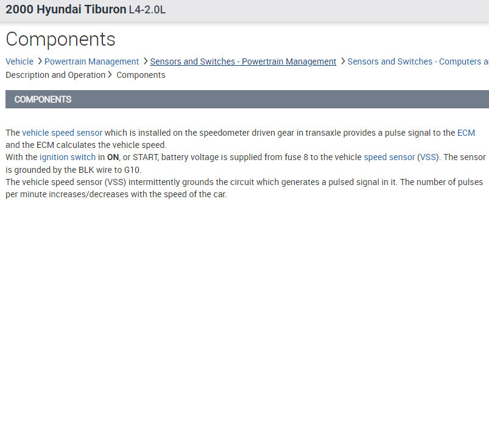
Task: Click the bold ON text
Action: (x=113, y=157)
